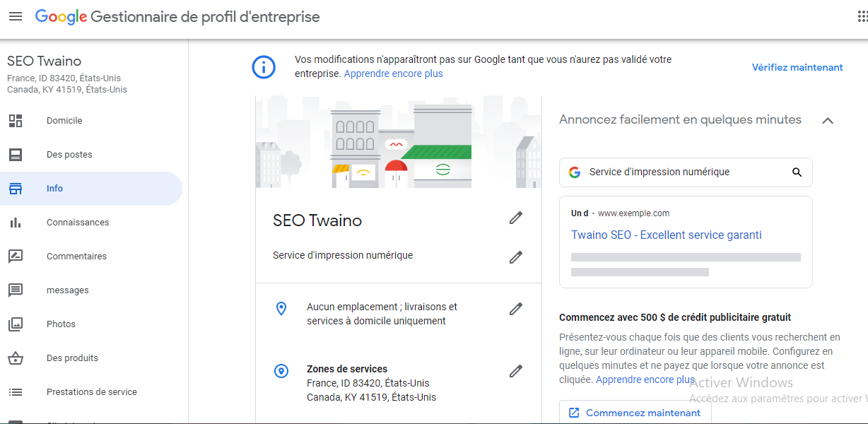Edit the SEO Twaino business name

(x=516, y=218)
